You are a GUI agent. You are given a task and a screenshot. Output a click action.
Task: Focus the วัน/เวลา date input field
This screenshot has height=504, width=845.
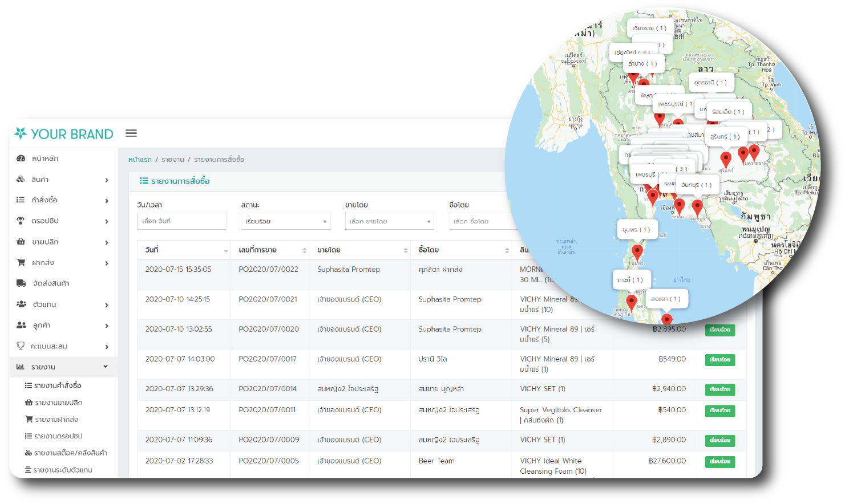(x=181, y=221)
